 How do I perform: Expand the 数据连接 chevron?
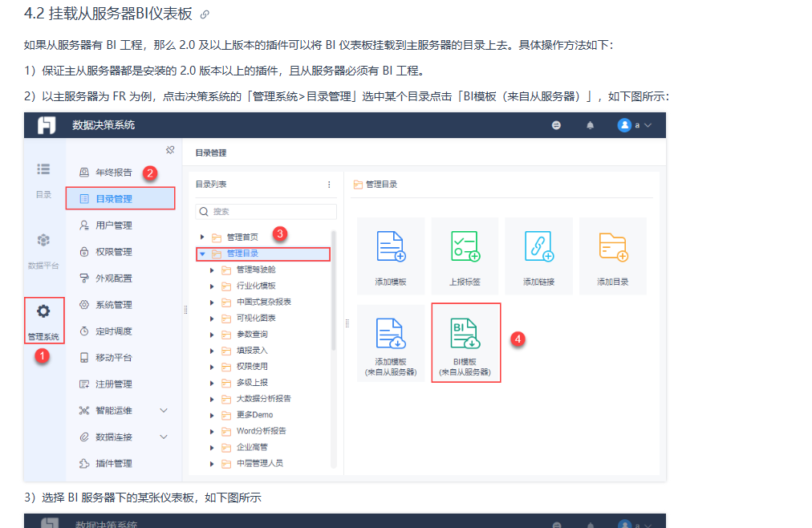coord(164,437)
